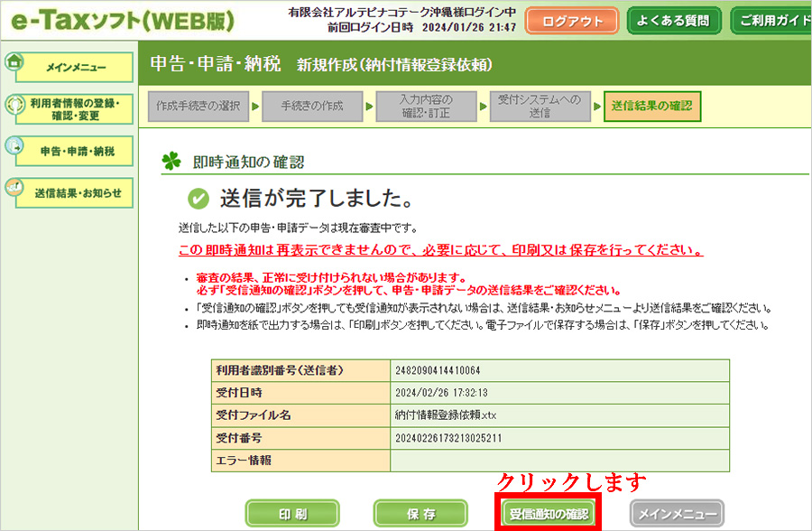
Task: Click the 印刷 button to print
Action: (292, 512)
